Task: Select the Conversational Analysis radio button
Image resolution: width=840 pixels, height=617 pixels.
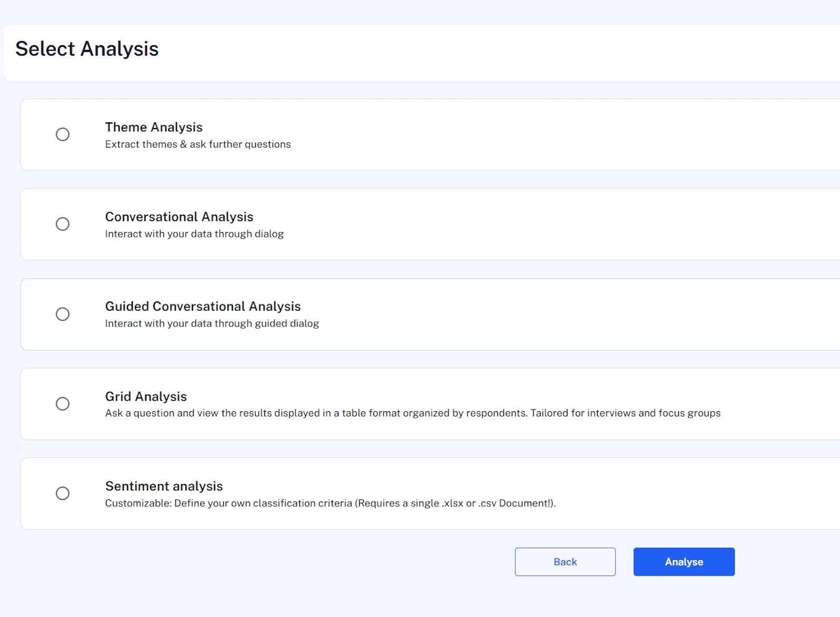Action: pyautogui.click(x=62, y=224)
